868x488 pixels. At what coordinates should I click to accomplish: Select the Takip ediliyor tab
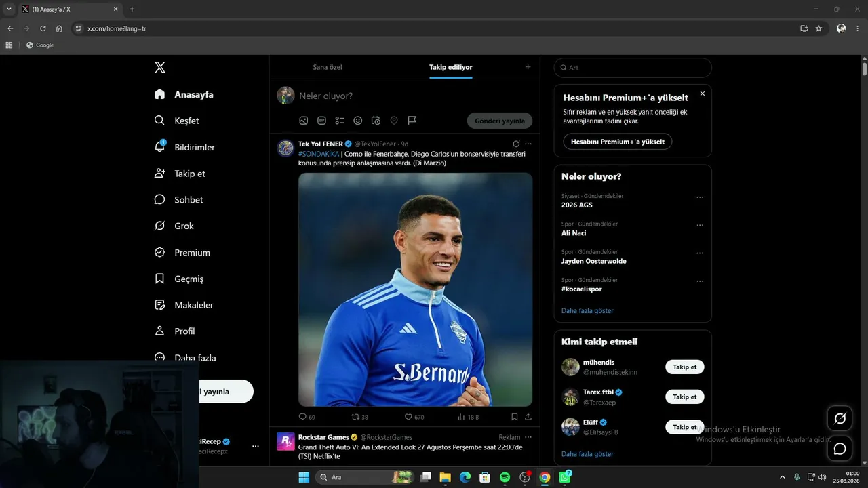click(x=451, y=67)
